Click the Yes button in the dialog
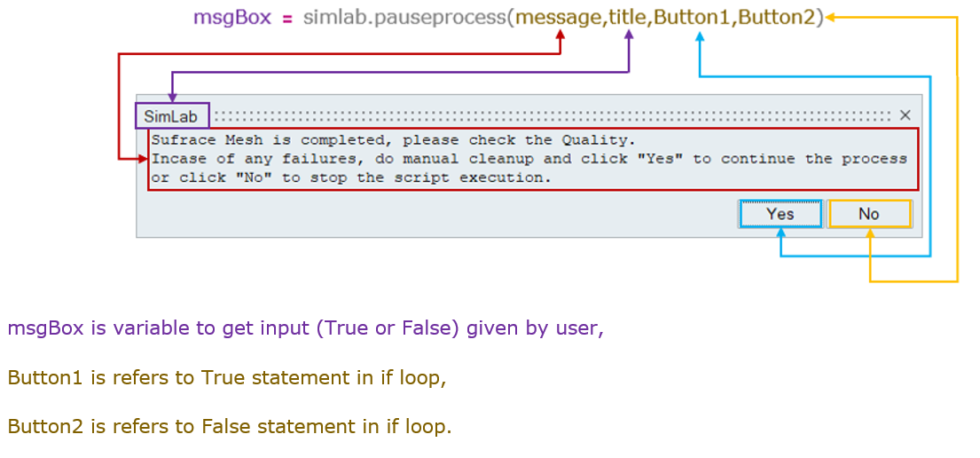This screenshot has width=980, height=458. [x=780, y=214]
